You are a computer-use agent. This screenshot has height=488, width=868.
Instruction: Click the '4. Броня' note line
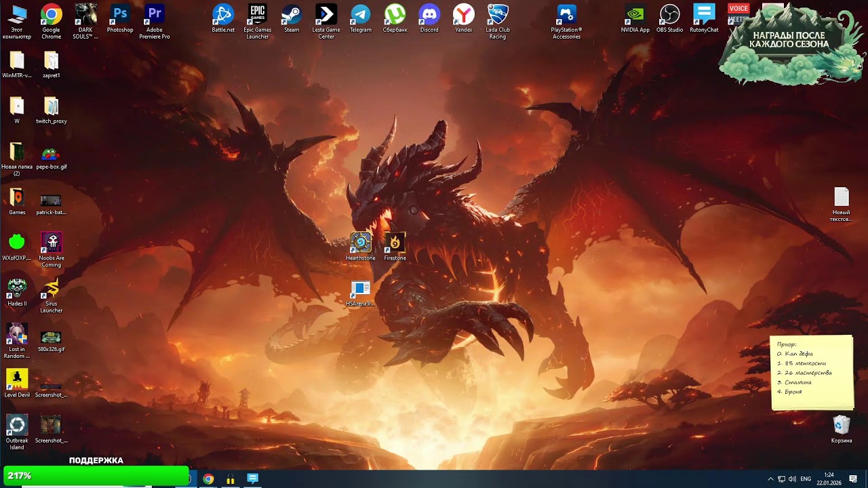pyautogui.click(x=789, y=392)
